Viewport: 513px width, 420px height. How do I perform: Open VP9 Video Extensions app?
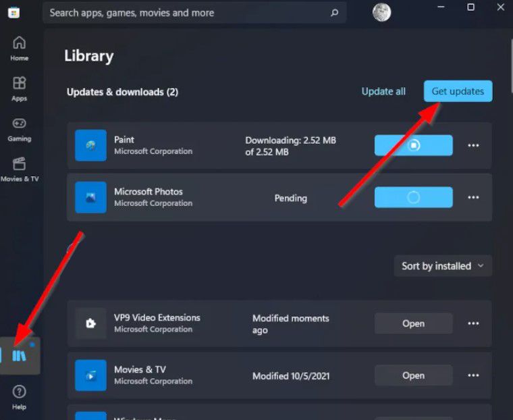414,323
